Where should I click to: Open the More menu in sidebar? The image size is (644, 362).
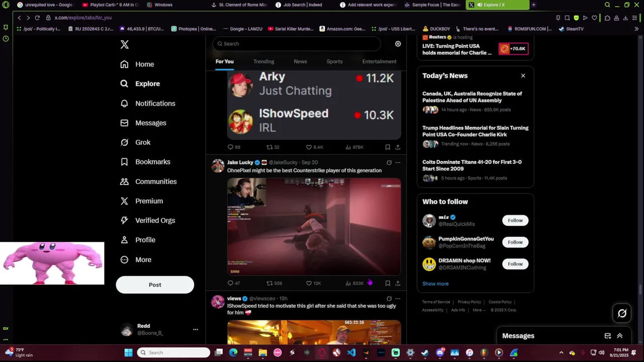[x=136, y=259]
